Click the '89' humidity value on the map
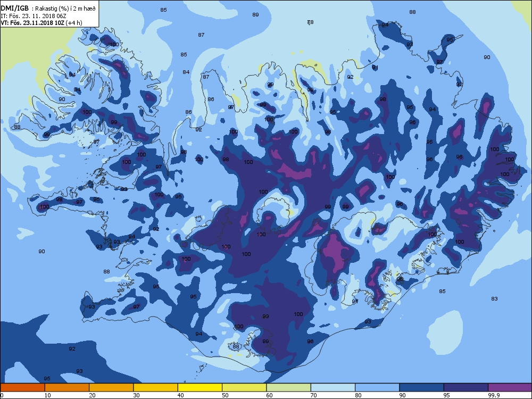The height and width of the screenshot is (399, 532). [255, 14]
